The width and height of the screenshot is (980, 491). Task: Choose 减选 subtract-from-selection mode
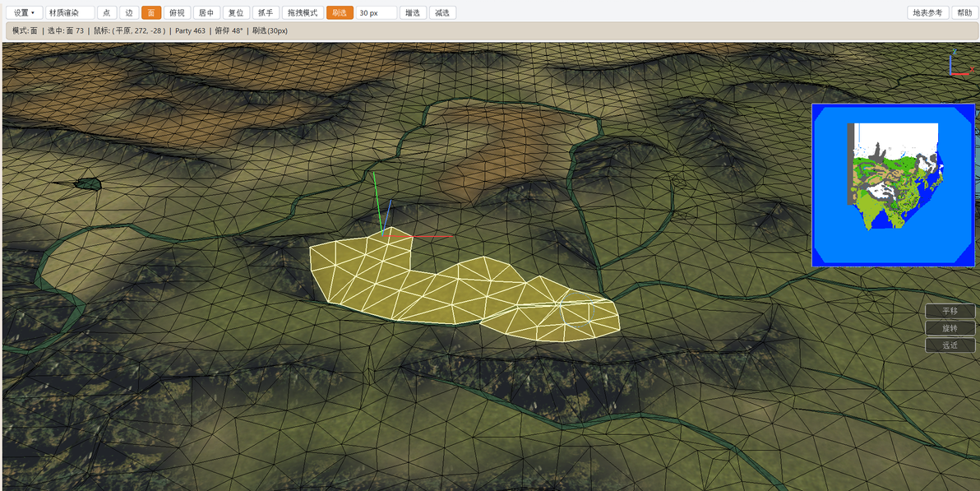(x=442, y=12)
